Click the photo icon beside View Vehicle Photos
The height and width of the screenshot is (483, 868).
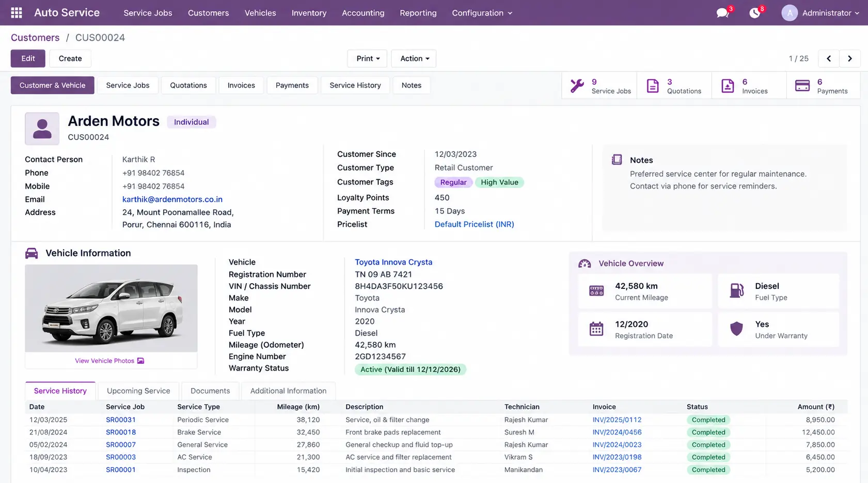[140, 361]
